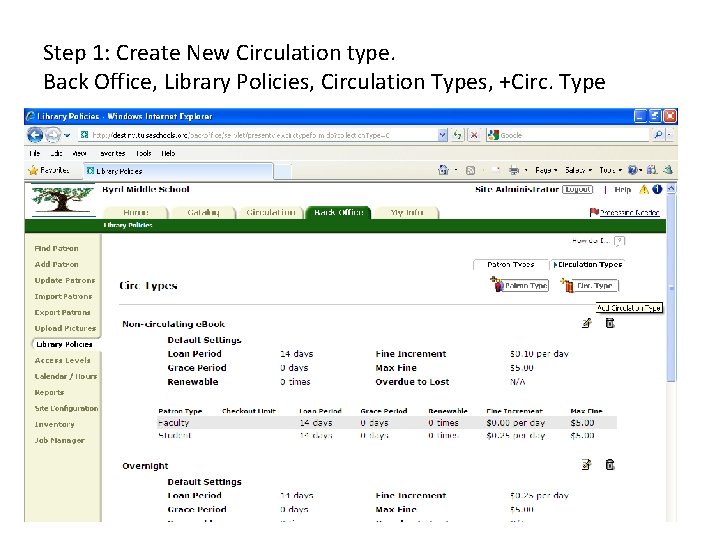This screenshot has width=720, height=540.
Task: Click the Favorites star button
Action: pos(49,170)
